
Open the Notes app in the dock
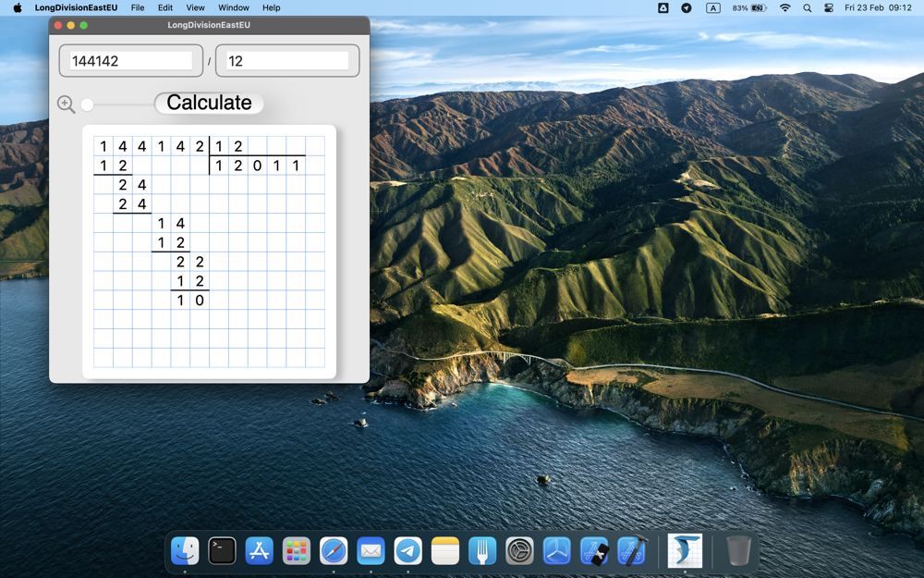(x=445, y=551)
